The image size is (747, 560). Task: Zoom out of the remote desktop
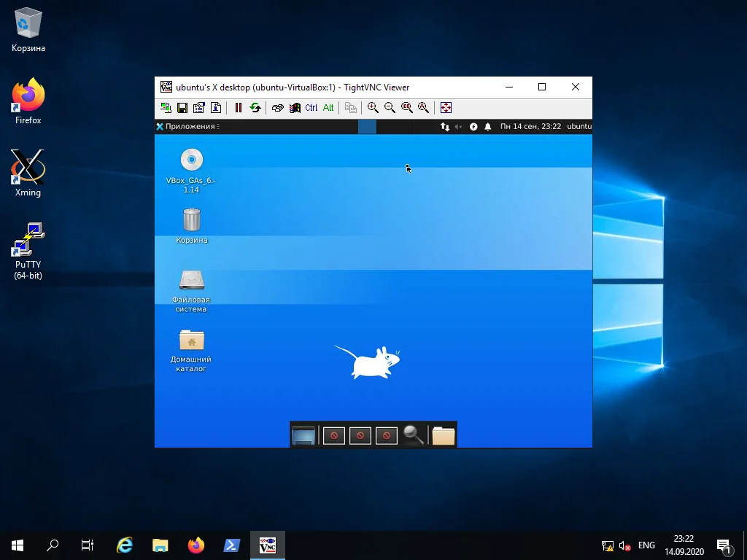[x=390, y=108]
